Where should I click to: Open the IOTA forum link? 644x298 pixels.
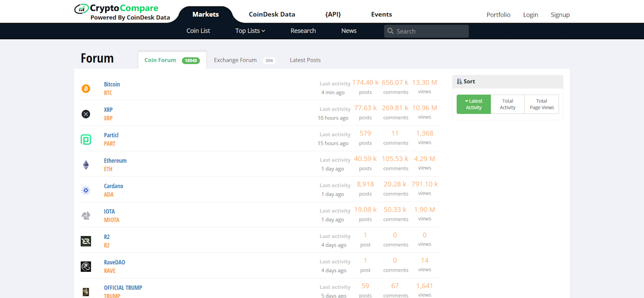[109, 211]
